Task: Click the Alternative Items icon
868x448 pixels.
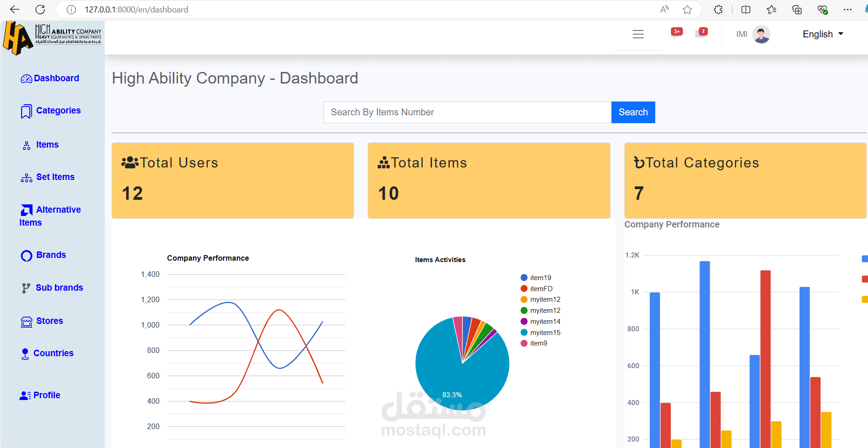Action: click(x=27, y=210)
